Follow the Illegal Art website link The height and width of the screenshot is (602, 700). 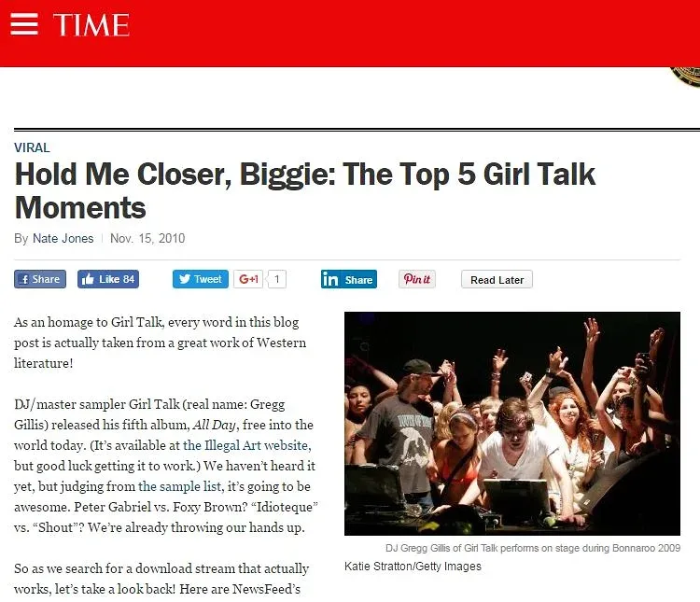pyautogui.click(x=247, y=445)
